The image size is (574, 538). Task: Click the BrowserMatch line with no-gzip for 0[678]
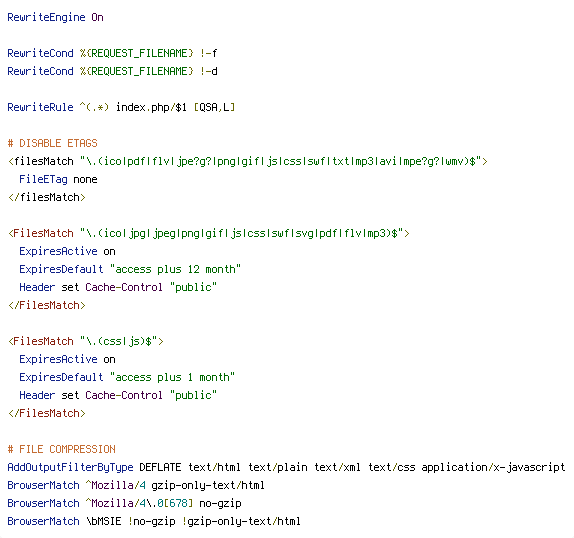click(x=124, y=503)
